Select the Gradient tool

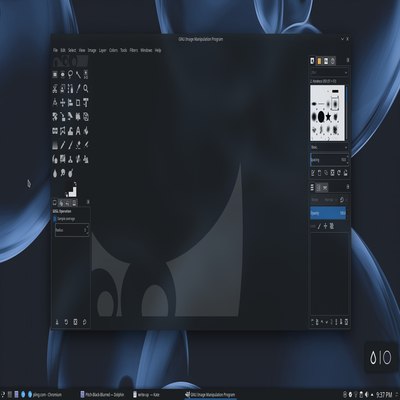55,145
